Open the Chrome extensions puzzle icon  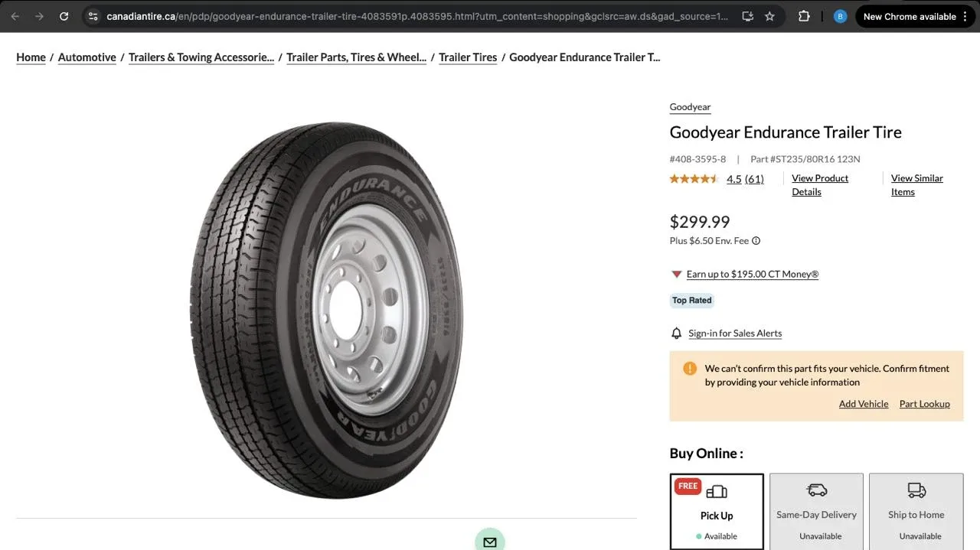(x=803, y=15)
